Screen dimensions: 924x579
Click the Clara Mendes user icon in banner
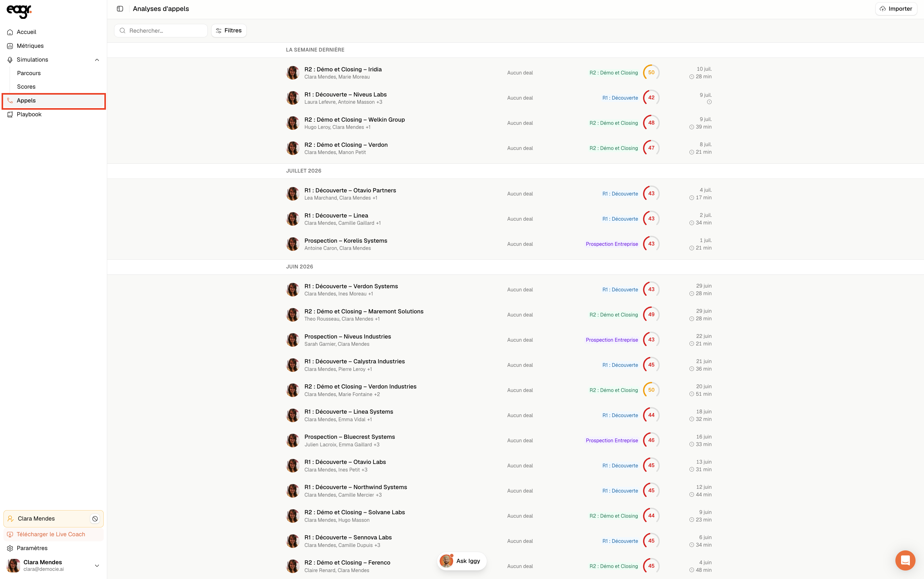[x=11, y=519]
